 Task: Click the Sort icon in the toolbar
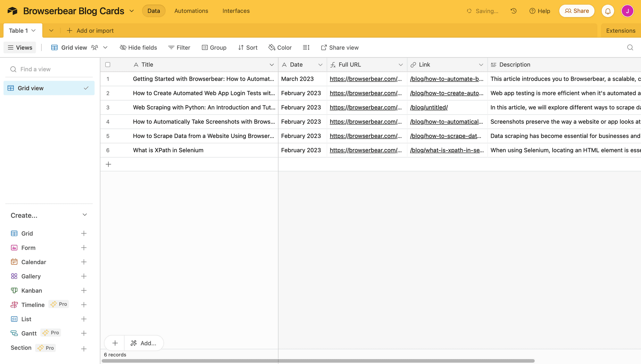pyautogui.click(x=247, y=47)
